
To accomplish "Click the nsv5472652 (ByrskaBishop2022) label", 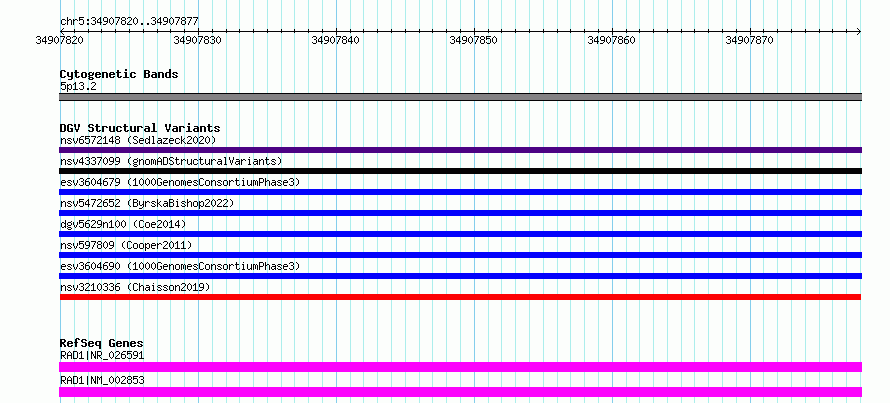I will (146, 203).
